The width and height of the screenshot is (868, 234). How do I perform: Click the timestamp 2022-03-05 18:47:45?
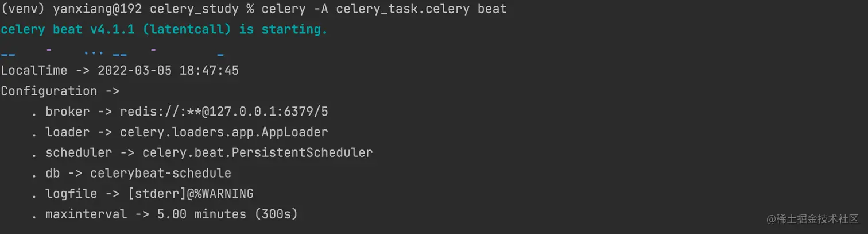(x=168, y=71)
